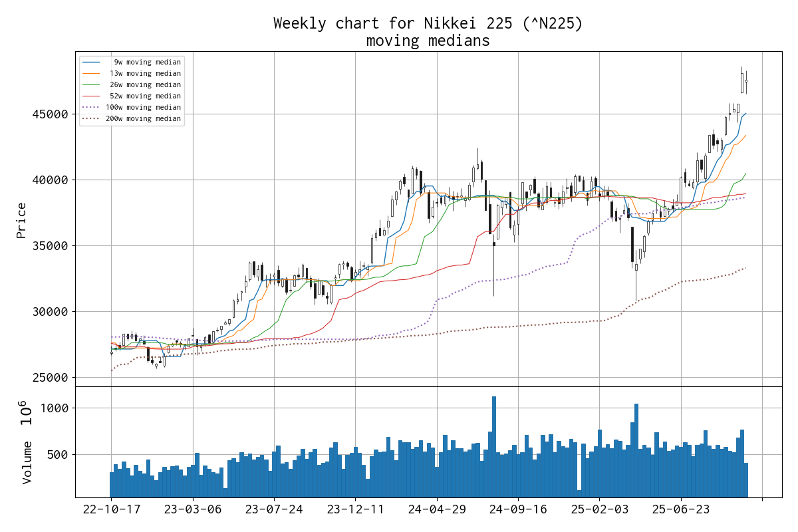Click the 22-10-17 date label
Image resolution: width=798 pixels, height=532 pixels.
point(111,509)
